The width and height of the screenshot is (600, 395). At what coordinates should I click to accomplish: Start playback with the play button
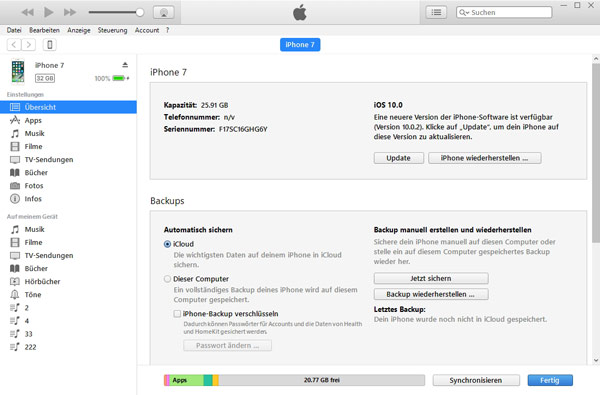click(x=49, y=12)
